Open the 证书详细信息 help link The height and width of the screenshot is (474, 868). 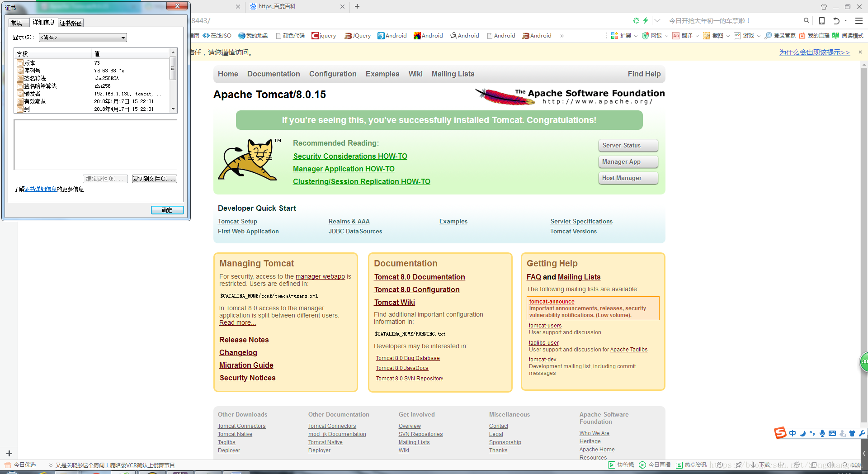click(41, 189)
